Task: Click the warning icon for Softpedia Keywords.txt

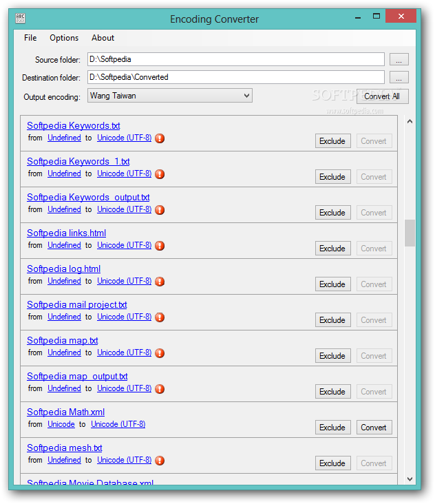Action: pos(160,138)
